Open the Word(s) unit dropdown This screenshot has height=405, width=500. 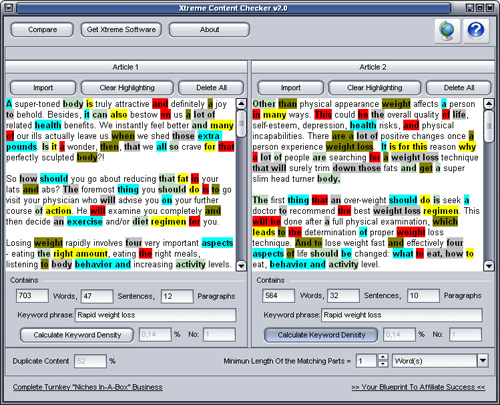[x=483, y=361]
